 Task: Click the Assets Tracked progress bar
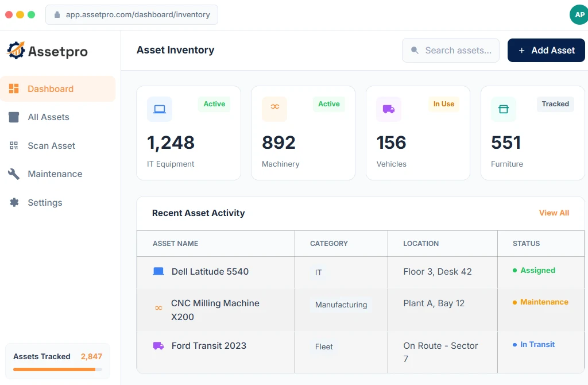57,369
